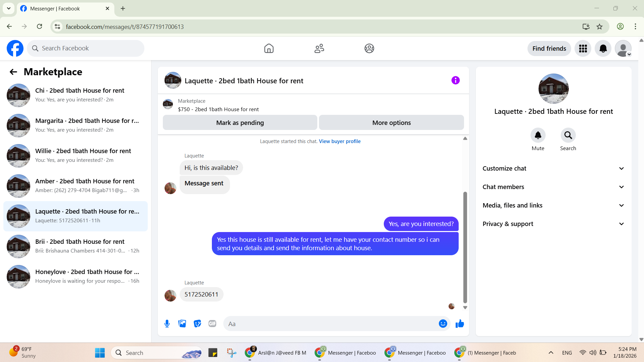Send a thumbs-up like
Viewport: 644px width, 362px height.
(x=460, y=324)
